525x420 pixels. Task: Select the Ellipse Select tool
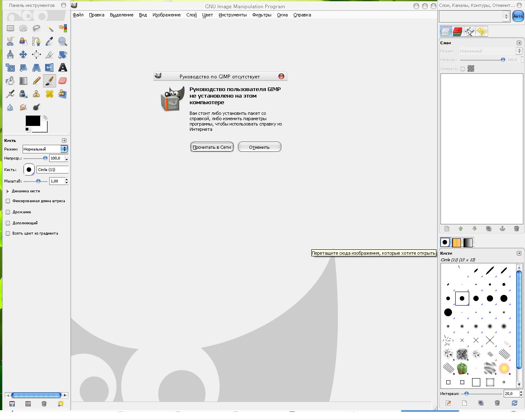23,28
